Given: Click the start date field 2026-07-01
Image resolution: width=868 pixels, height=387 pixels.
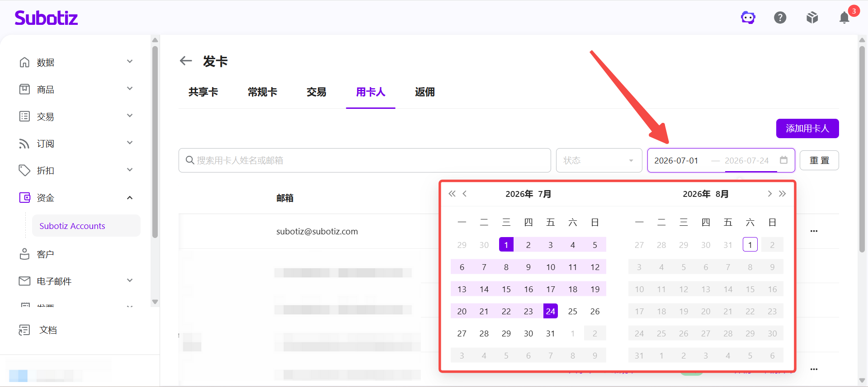Looking at the screenshot, I should pyautogui.click(x=677, y=161).
